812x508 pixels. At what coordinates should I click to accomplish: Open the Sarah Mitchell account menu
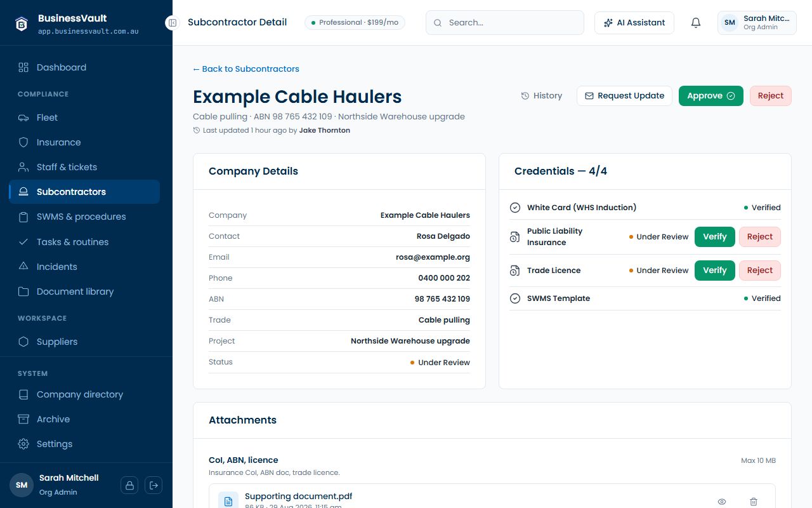click(x=757, y=23)
